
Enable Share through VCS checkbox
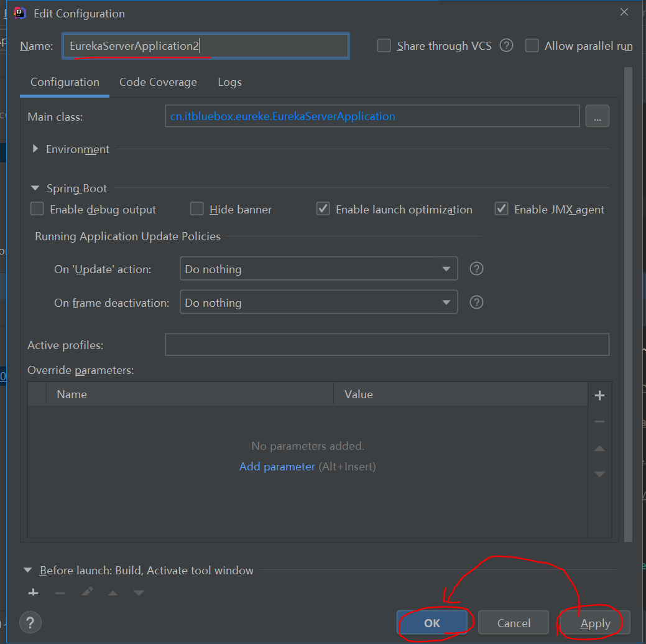click(384, 45)
